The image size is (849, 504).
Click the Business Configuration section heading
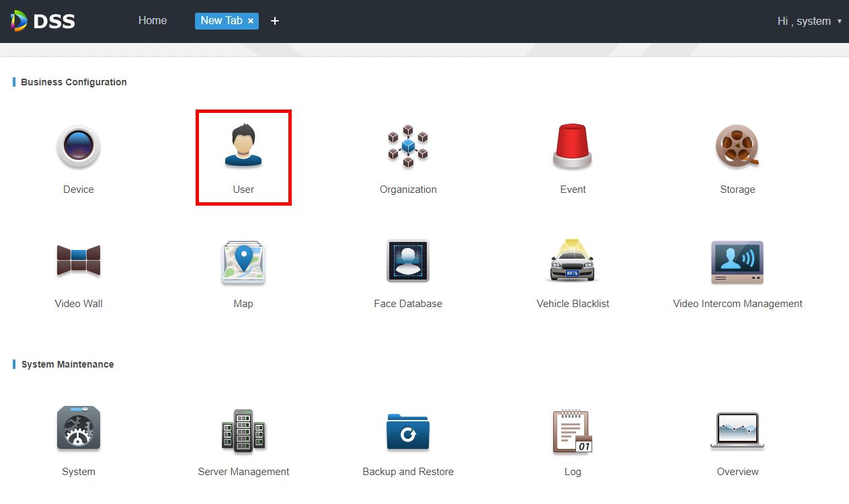tap(74, 82)
